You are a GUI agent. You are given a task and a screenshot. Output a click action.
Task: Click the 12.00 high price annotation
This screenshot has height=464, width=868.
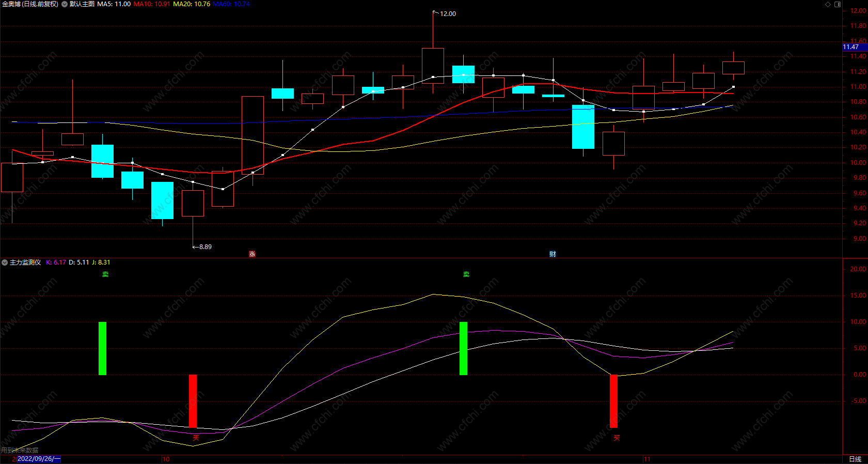coord(448,14)
